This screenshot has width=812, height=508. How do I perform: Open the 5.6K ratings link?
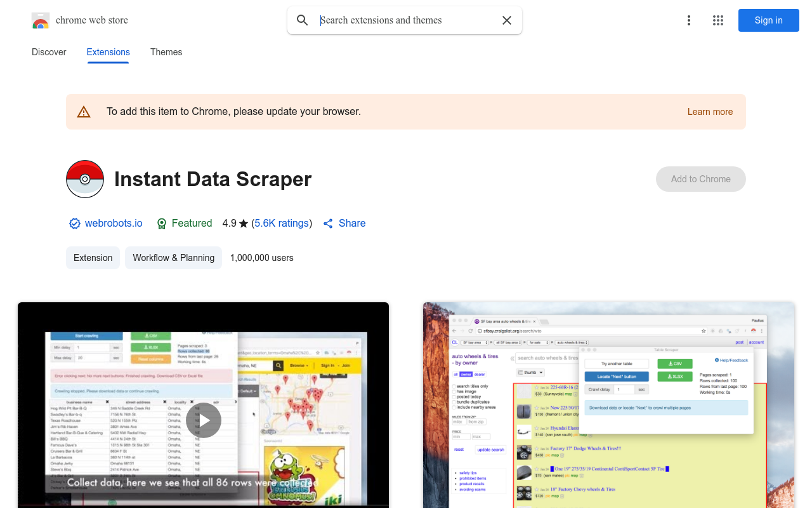click(x=282, y=224)
